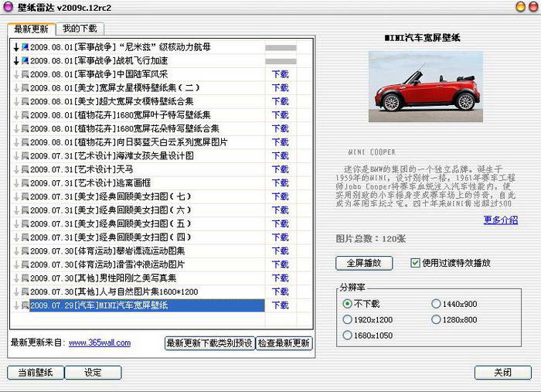Click the grey arrow icon for 中国陆军风采
The height and width of the screenshot is (392, 541).
pos(16,74)
